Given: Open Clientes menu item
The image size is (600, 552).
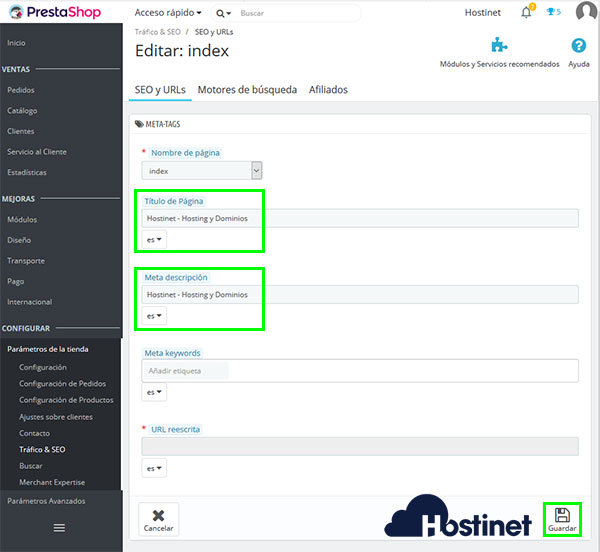Looking at the screenshot, I should pyautogui.click(x=21, y=131).
